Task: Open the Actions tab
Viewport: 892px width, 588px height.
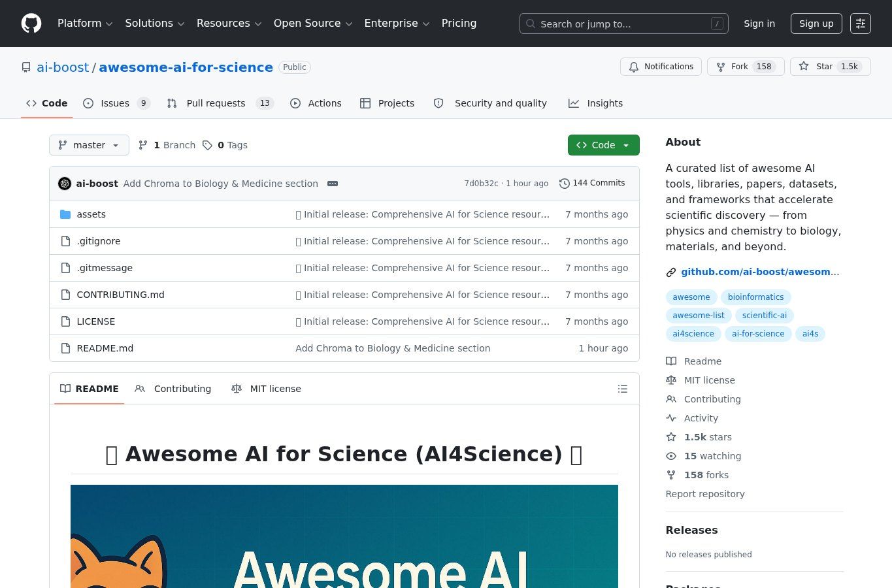Action: [316, 103]
